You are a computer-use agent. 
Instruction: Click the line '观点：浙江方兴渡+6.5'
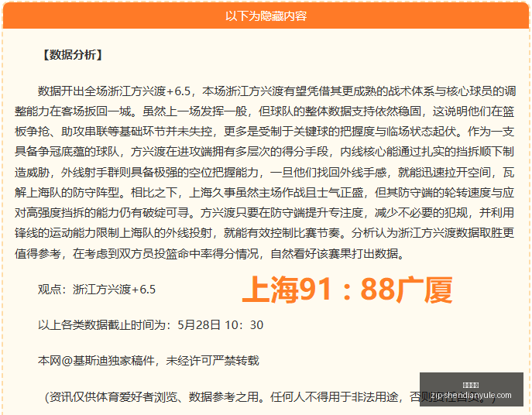tap(97, 290)
